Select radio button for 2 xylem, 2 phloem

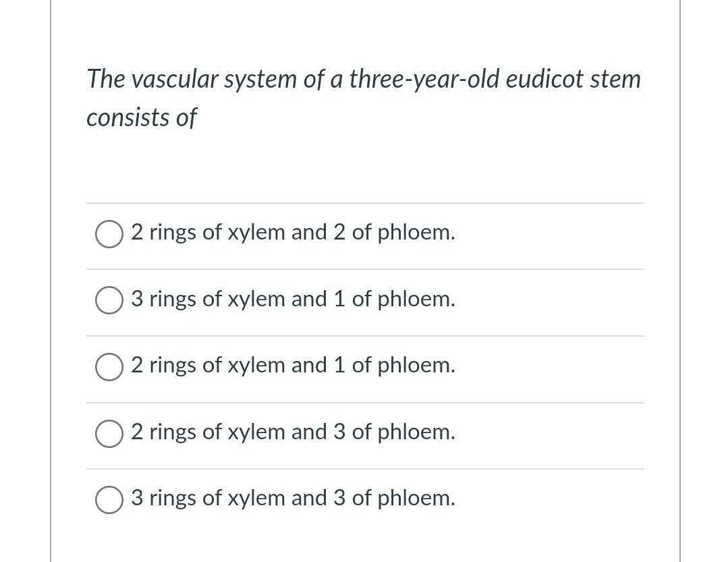[109, 234]
